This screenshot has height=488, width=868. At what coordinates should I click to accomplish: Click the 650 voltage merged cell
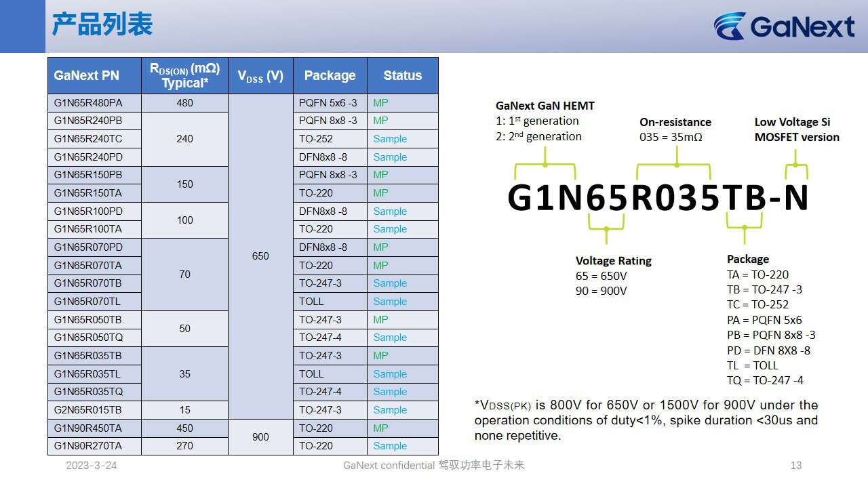point(260,256)
